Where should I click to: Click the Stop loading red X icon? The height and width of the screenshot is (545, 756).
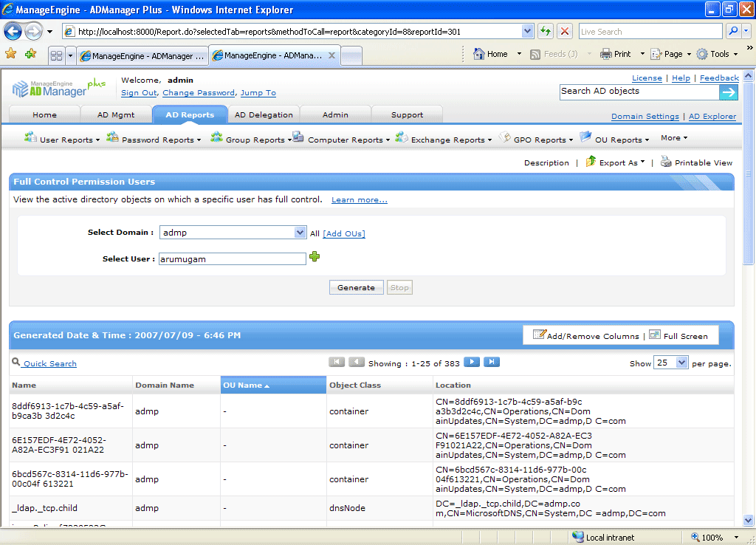pos(565,31)
